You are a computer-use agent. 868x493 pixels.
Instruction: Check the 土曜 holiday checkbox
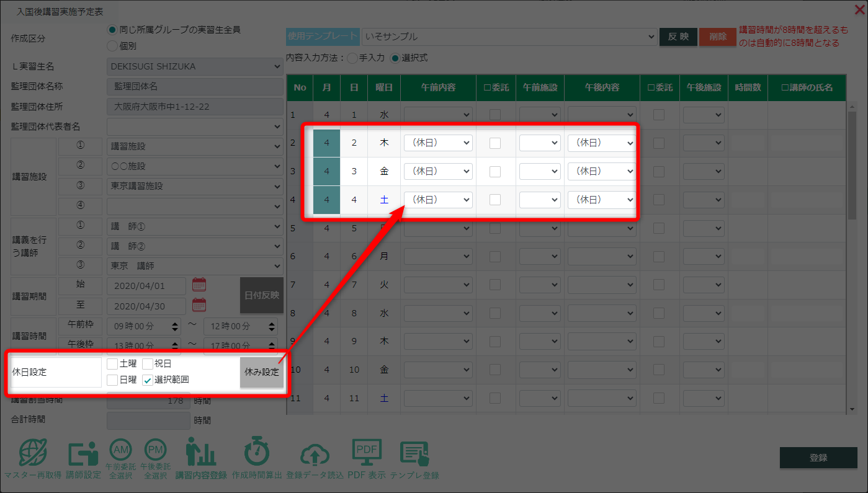(x=112, y=364)
